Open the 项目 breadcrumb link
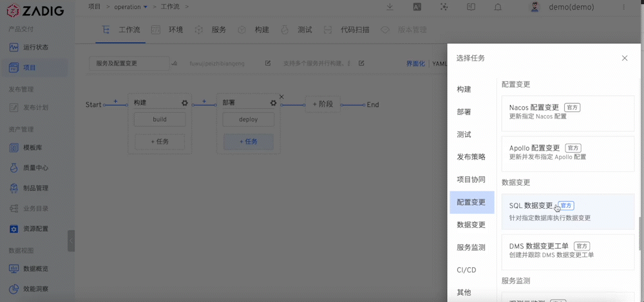Screen dimensions: 644x302 [95, 6]
